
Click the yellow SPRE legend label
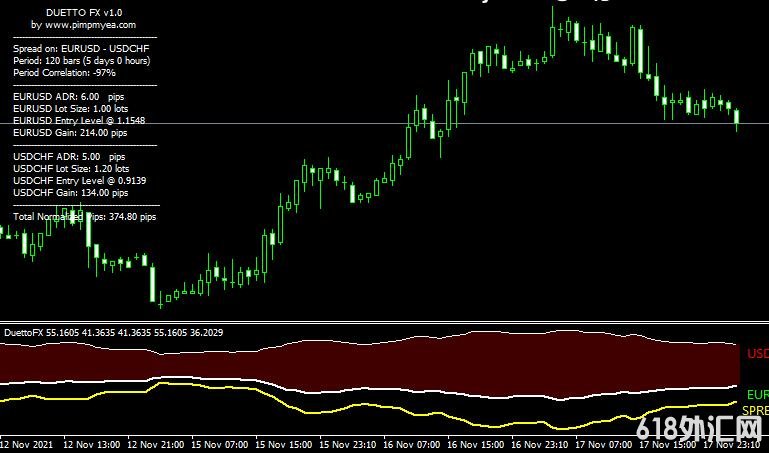pyautogui.click(x=754, y=411)
